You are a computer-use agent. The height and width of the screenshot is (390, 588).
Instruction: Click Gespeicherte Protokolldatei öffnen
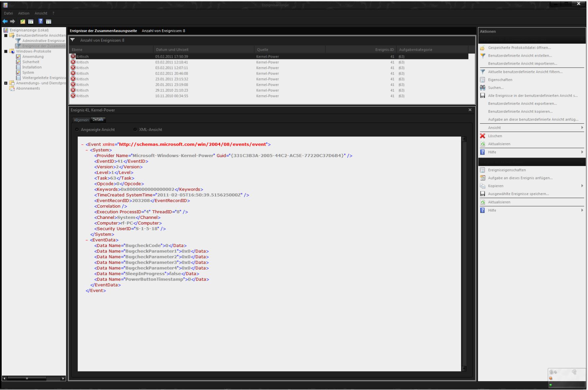coord(519,48)
